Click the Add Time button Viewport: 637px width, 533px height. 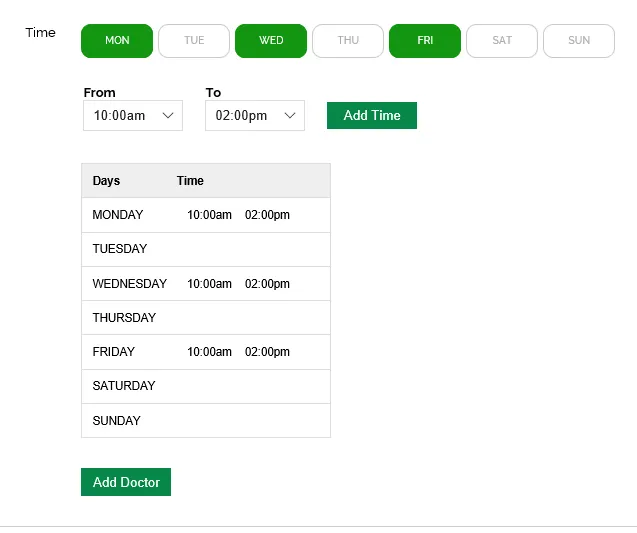pyautogui.click(x=372, y=116)
